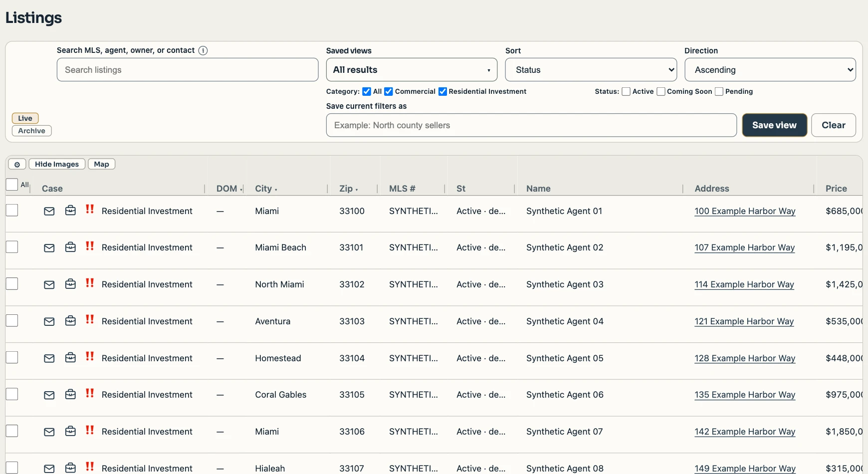Email Synthetic Agent 04 via envelope icon
Viewport: 868px width, 474px height.
point(49,322)
